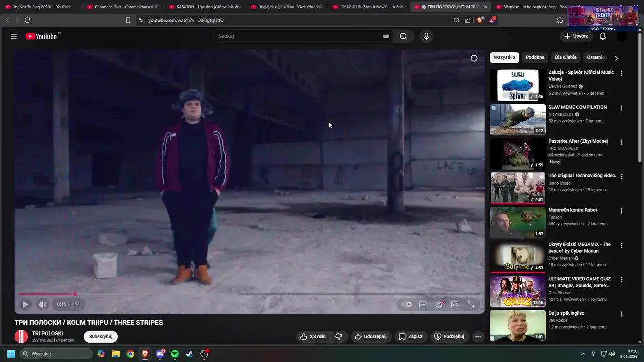Click the address bar URL

(x=186, y=20)
